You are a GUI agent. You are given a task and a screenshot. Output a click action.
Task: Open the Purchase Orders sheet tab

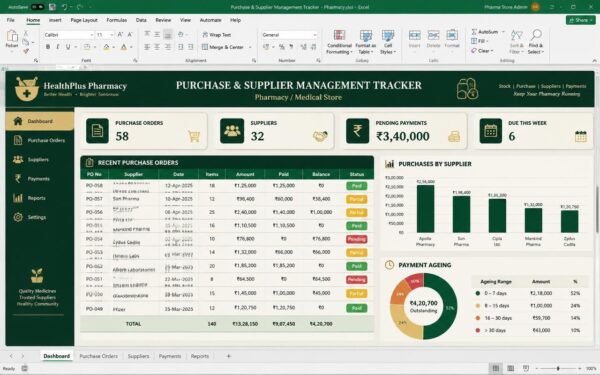(x=98, y=356)
